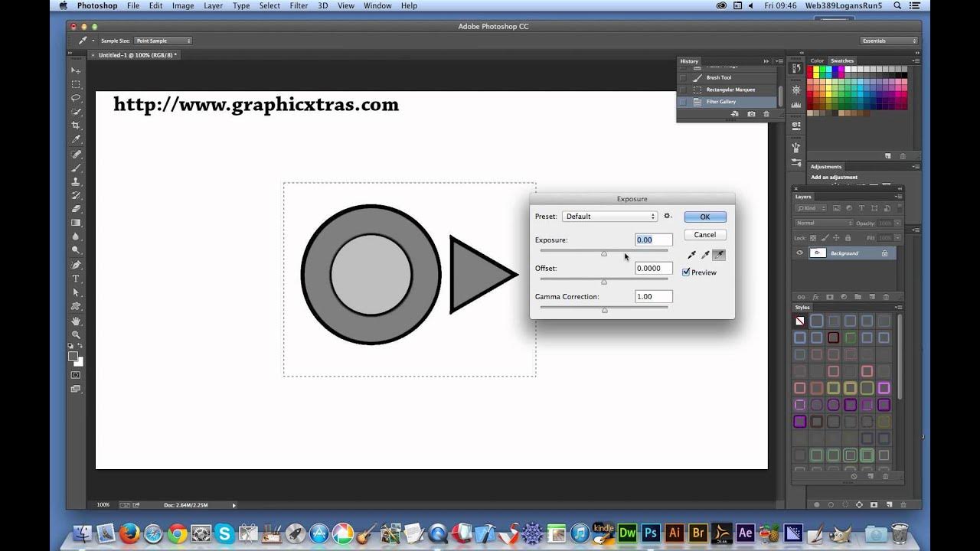
Task: Select the Custom Shape tool
Action: pyautogui.click(x=76, y=306)
